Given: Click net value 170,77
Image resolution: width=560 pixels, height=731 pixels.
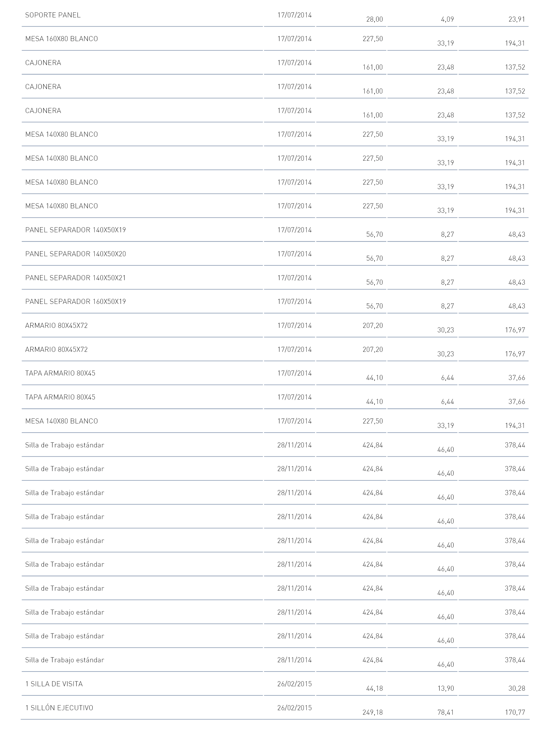Looking at the screenshot, I should click(515, 712).
